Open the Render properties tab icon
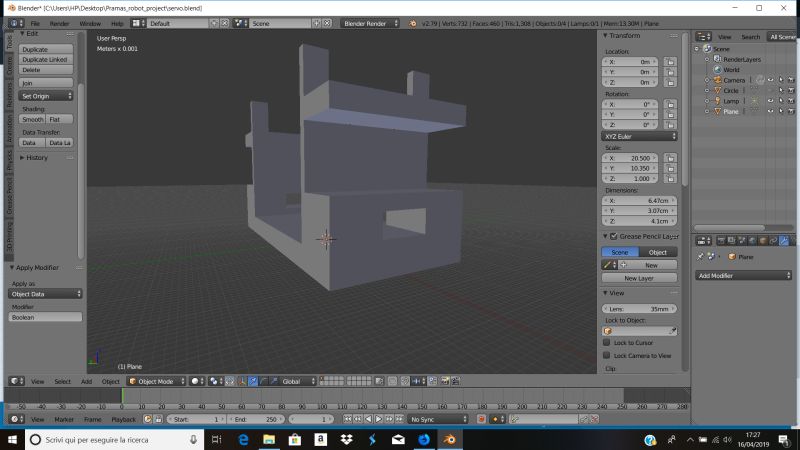Viewport: 800px width, 450px height. [x=721, y=241]
